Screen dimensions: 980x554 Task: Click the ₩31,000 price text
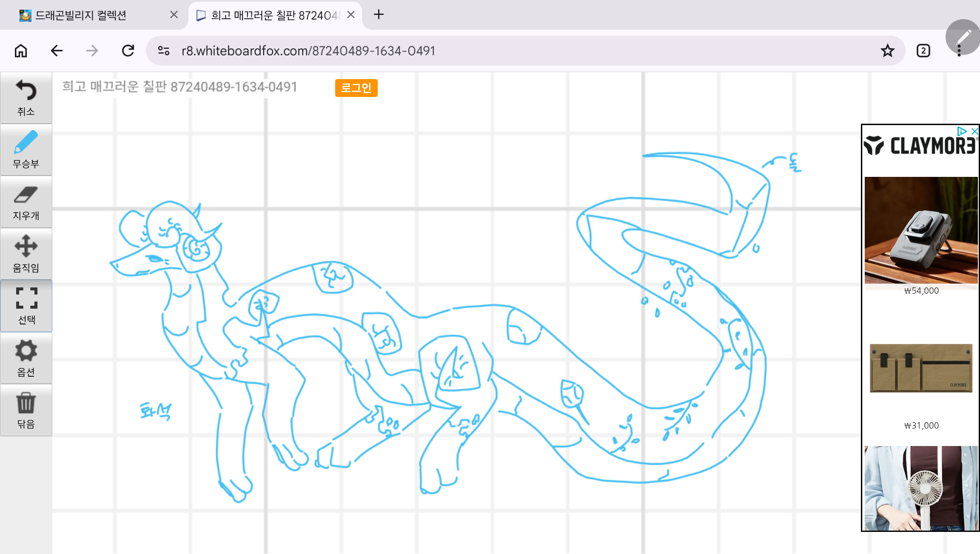(x=921, y=426)
